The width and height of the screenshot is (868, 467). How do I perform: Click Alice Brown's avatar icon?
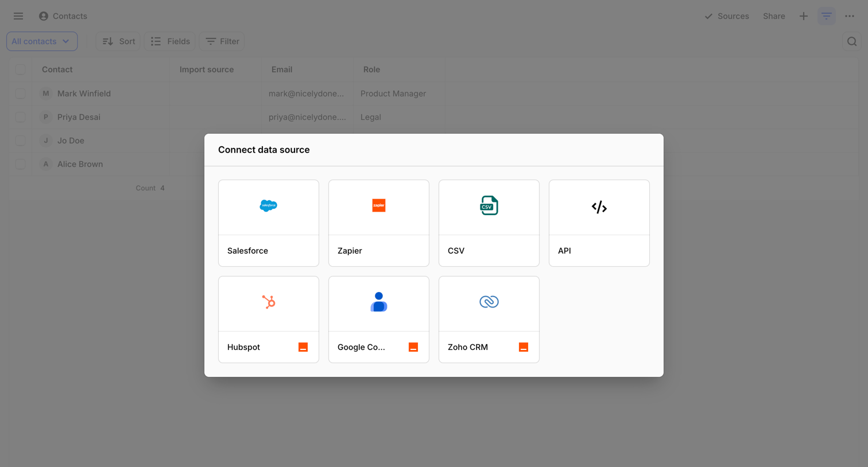click(x=46, y=164)
